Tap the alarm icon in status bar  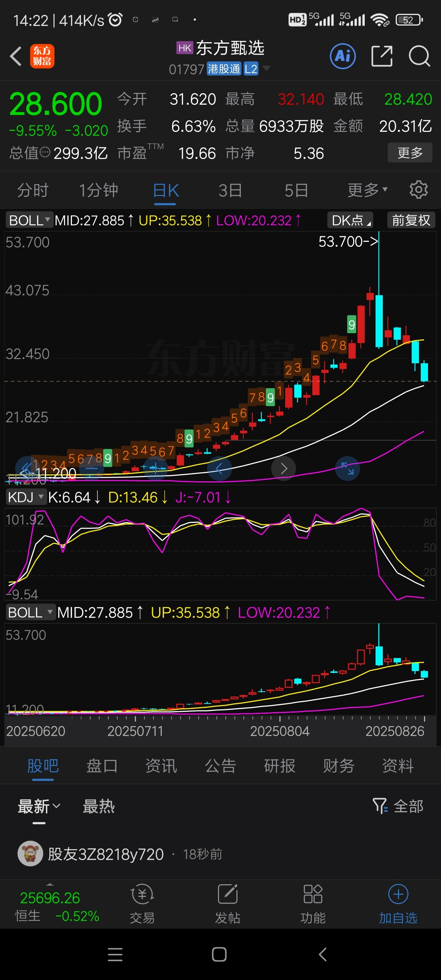115,20
